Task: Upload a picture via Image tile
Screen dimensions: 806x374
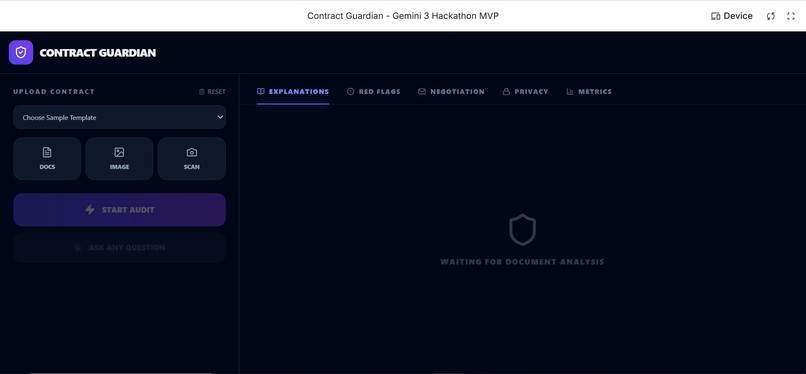Action: tap(119, 158)
